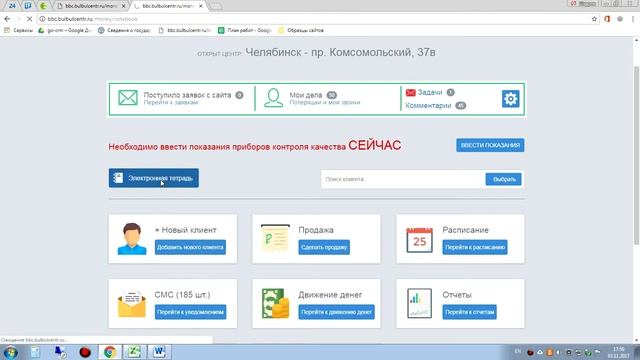The width and height of the screenshot is (640, 360).
Task: Open the Электронная тетрадь button
Action: [153, 178]
